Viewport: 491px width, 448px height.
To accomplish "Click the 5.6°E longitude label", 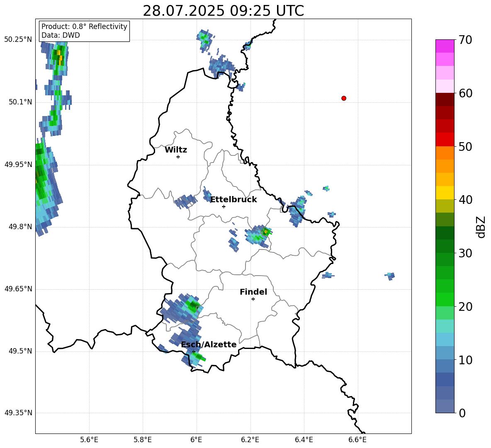I will tap(89, 440).
